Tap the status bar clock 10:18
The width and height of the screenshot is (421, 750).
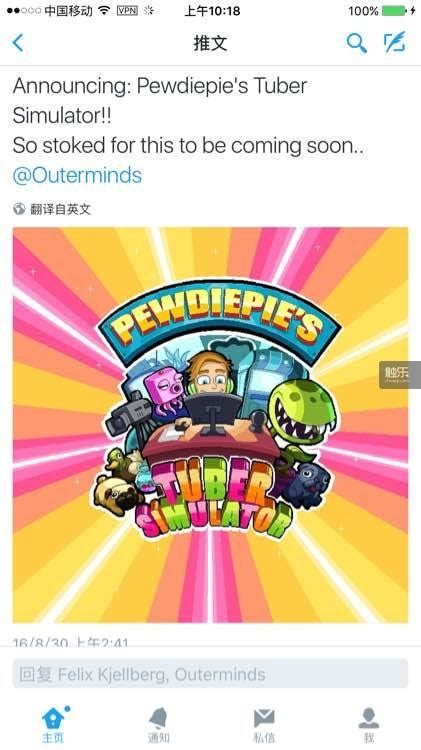pyautogui.click(x=212, y=11)
